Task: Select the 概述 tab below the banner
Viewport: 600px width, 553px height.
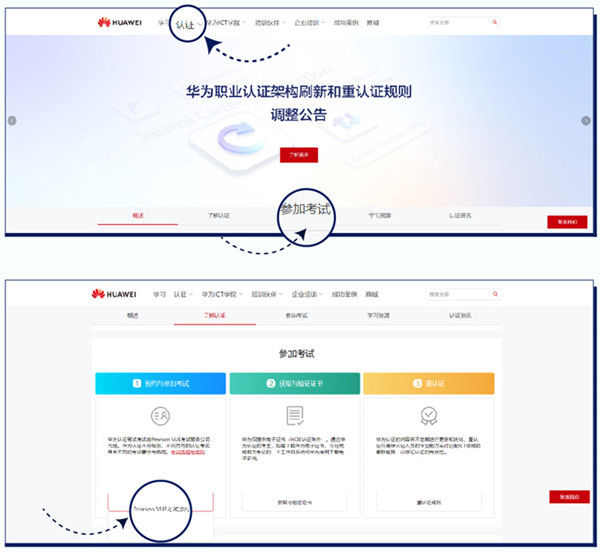Action: [x=138, y=215]
